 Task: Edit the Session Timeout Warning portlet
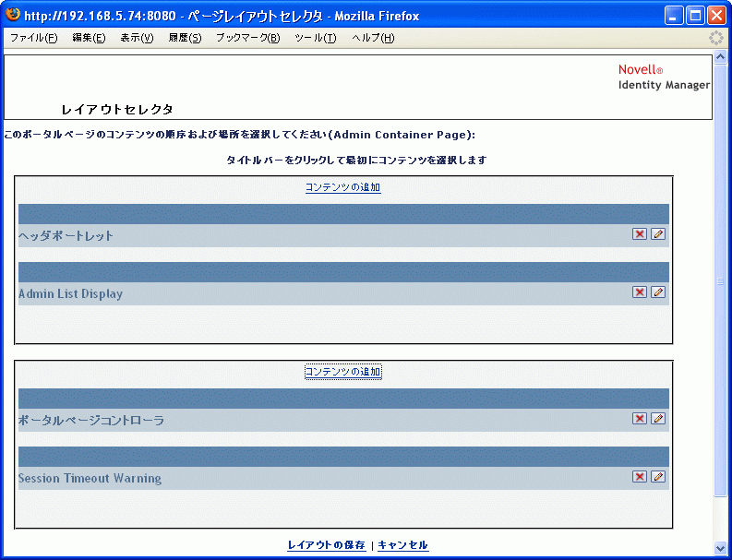point(658,476)
